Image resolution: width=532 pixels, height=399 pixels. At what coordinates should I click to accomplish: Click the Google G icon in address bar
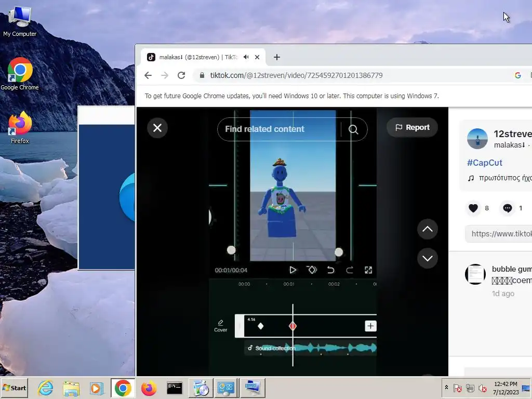518,75
